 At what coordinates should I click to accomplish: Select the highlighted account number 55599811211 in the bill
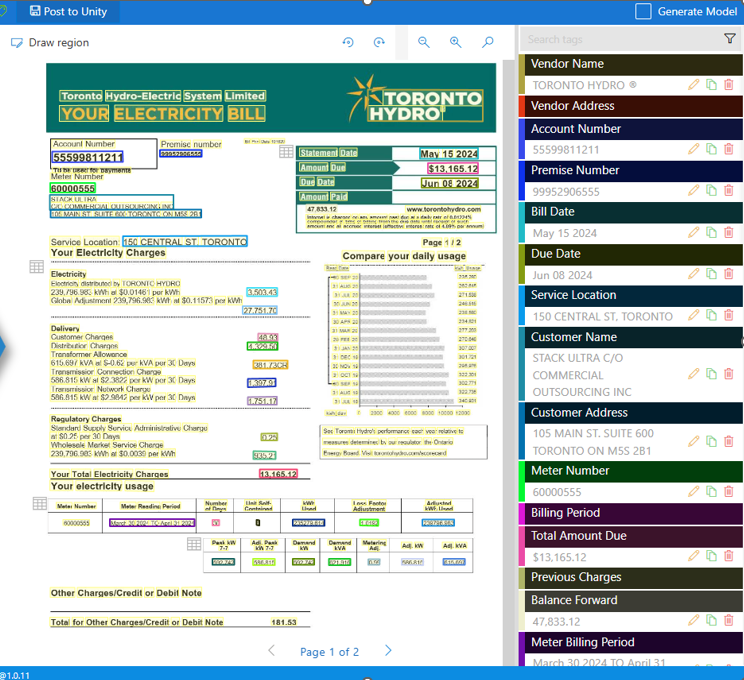(x=88, y=157)
